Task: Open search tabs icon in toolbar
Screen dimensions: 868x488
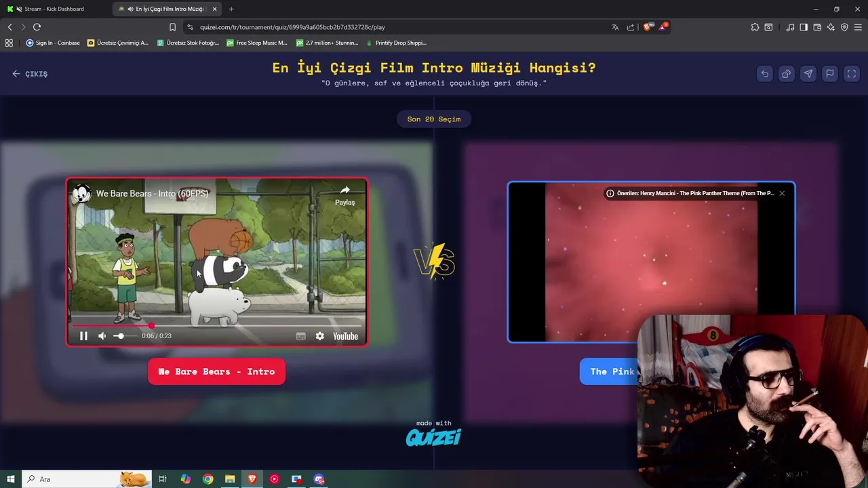Action: pos(768,27)
